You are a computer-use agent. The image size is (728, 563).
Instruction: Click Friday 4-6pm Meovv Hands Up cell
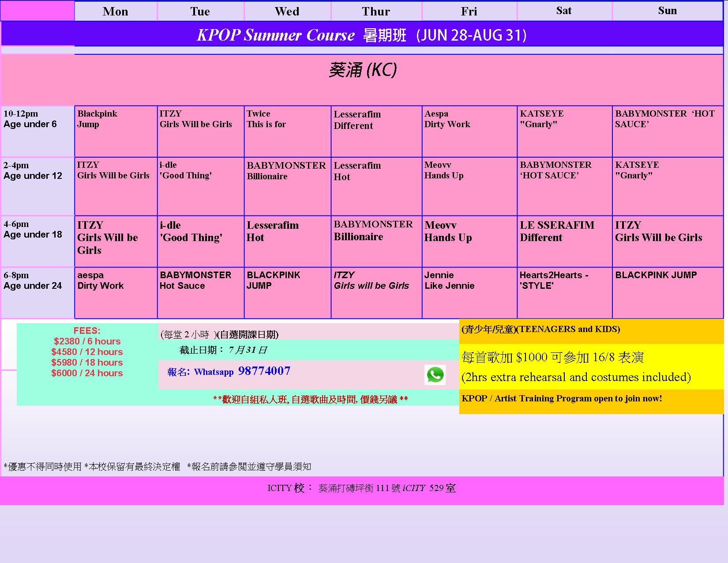point(469,241)
